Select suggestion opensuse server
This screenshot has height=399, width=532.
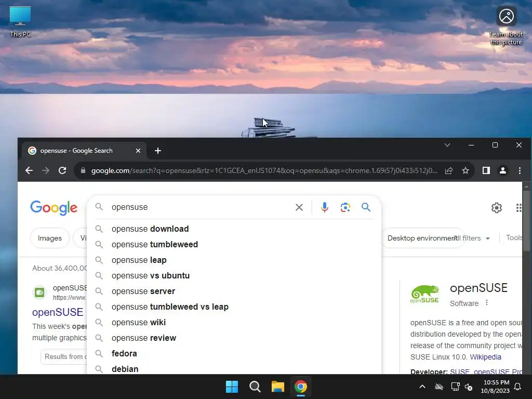click(234, 291)
